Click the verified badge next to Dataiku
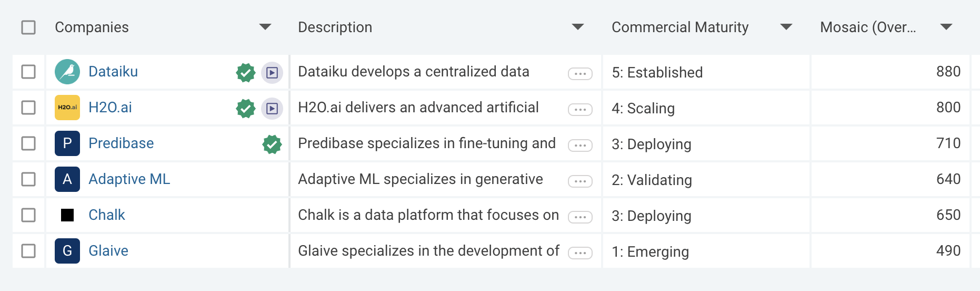Viewport: 980px width, 291px height. click(245, 72)
